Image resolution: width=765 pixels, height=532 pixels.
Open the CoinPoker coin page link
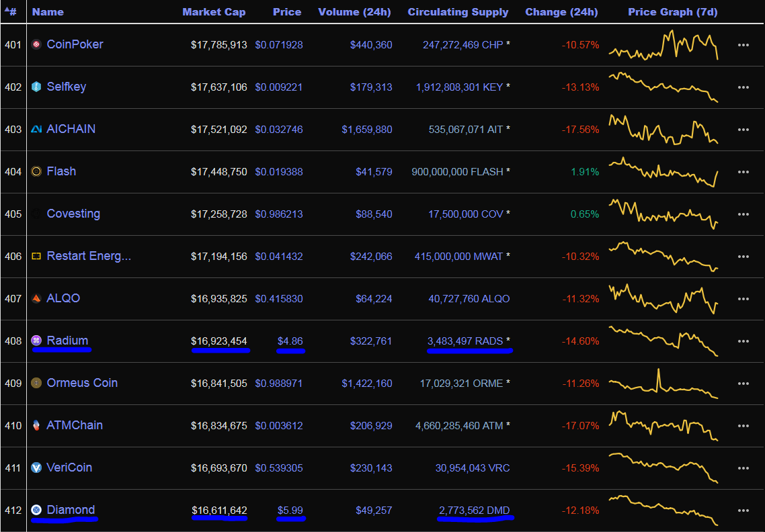point(75,44)
